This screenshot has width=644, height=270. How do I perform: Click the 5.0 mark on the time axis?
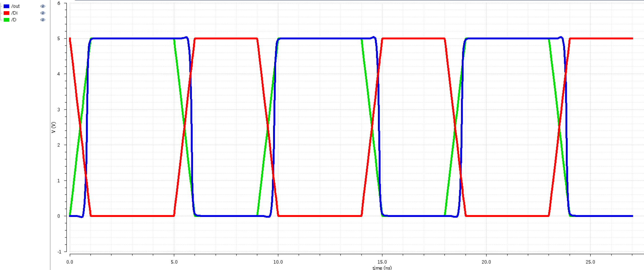coord(174,262)
